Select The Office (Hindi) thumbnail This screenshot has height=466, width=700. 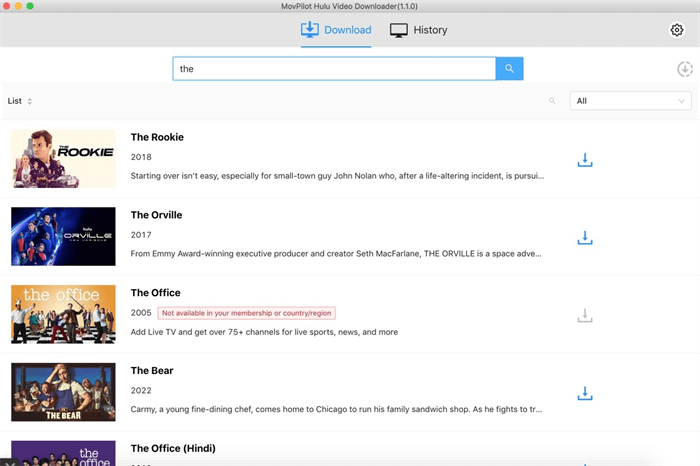pos(63,453)
